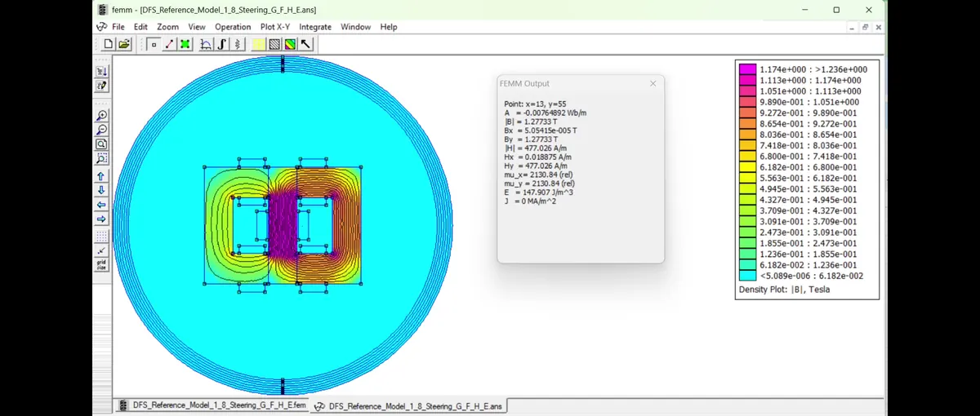This screenshot has height=416, width=980.
Task: Click the yellow 6.182e-001 : 6.800e-001 swatch
Action: (x=748, y=167)
